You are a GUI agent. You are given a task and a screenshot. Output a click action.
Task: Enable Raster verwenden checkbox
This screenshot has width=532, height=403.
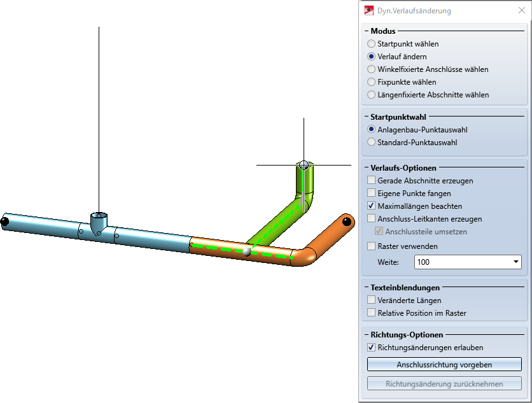tap(371, 246)
